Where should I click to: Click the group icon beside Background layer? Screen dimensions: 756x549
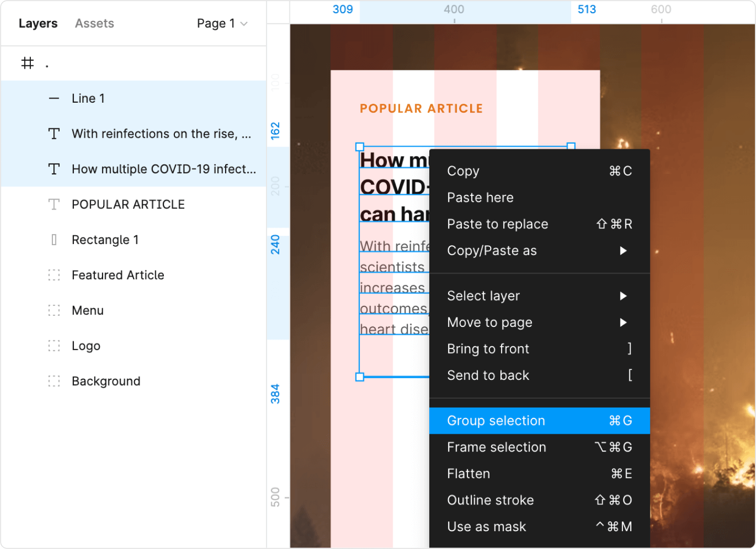coord(54,381)
